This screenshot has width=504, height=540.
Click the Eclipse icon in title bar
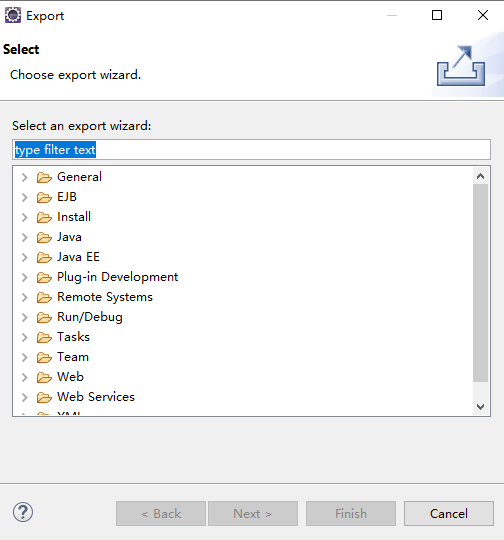click(x=13, y=15)
